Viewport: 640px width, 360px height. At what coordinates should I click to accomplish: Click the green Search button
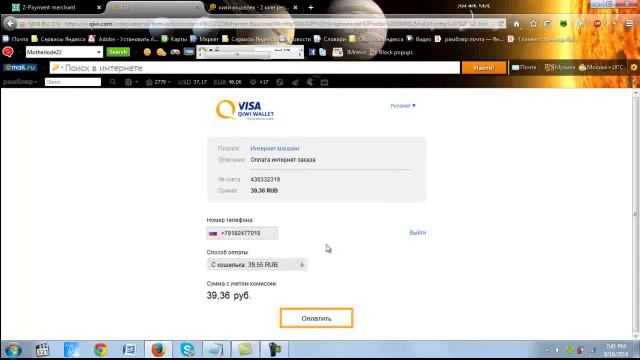[x=118, y=52]
